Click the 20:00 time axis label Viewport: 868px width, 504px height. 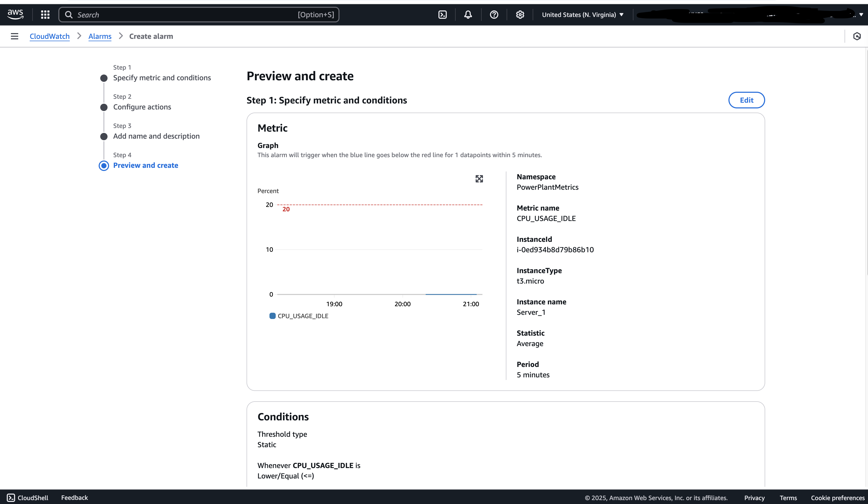[x=403, y=304]
